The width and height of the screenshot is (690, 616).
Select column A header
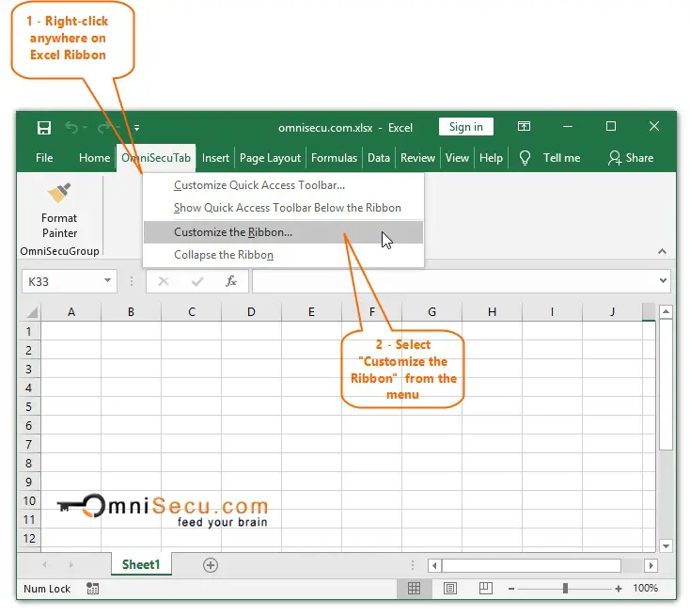click(x=71, y=311)
